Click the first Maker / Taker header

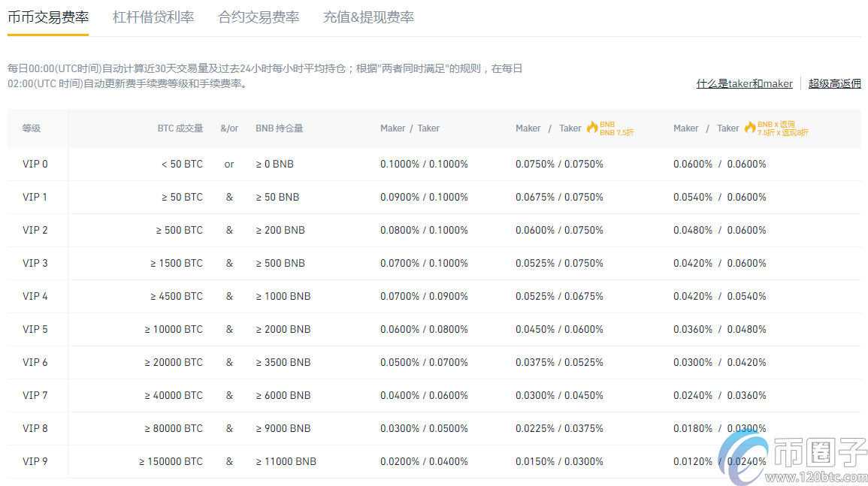click(410, 128)
